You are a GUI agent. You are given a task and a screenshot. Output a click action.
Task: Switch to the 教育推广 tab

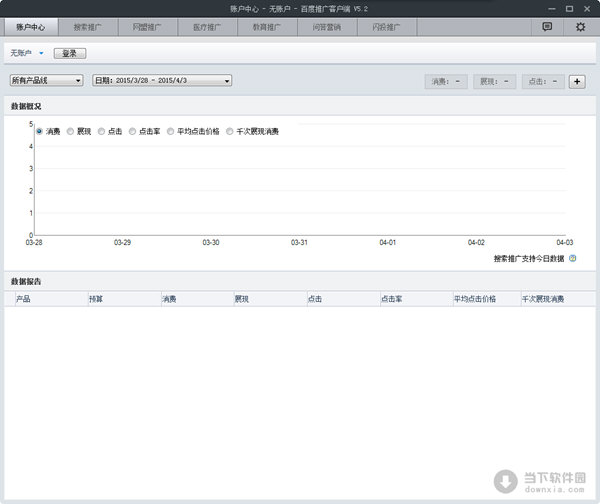coord(267,27)
